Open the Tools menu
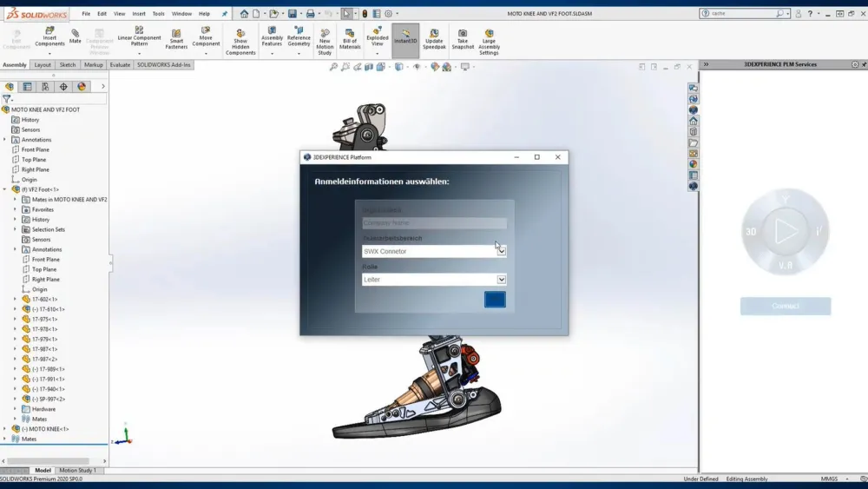Screen dimensions: 868x489 click(x=158, y=13)
